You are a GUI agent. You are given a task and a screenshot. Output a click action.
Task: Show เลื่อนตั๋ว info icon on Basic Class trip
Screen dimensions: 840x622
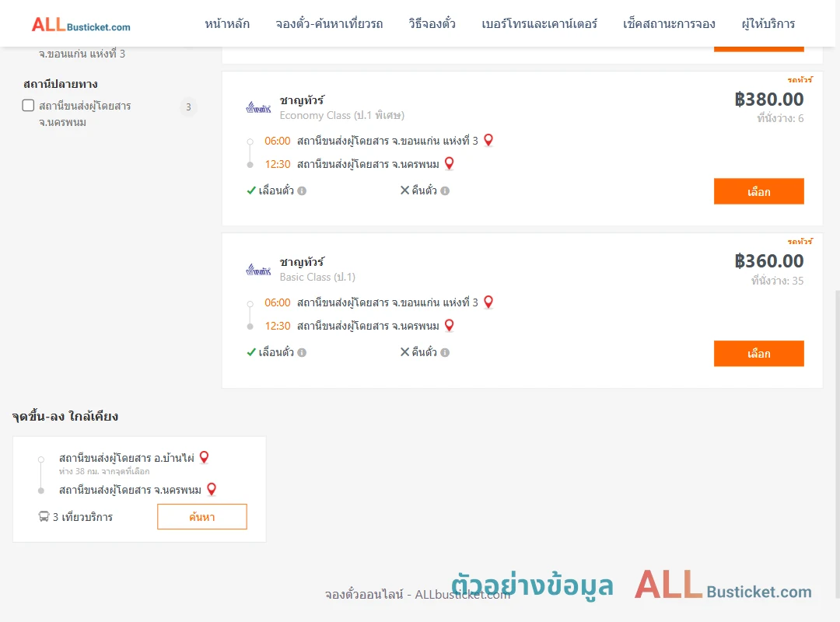(x=302, y=352)
